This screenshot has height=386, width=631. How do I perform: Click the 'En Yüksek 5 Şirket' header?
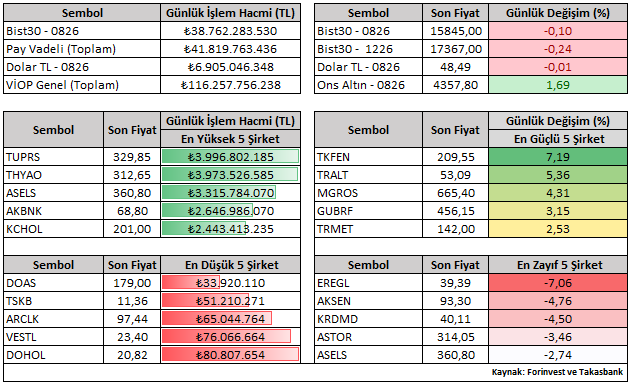click(x=230, y=139)
